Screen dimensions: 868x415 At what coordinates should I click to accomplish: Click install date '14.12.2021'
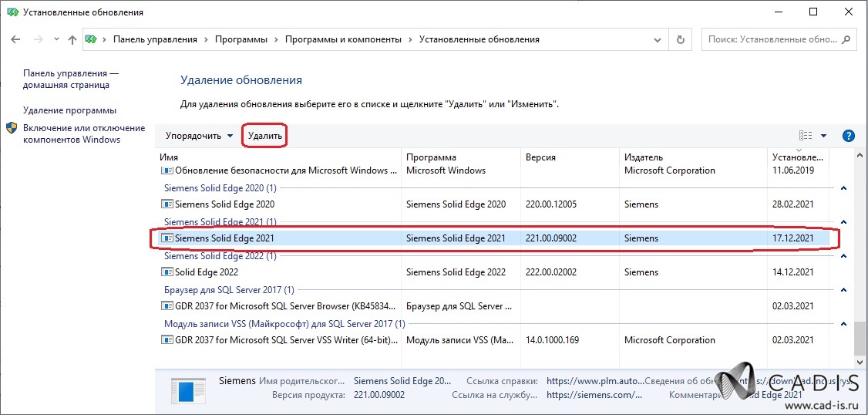(792, 272)
